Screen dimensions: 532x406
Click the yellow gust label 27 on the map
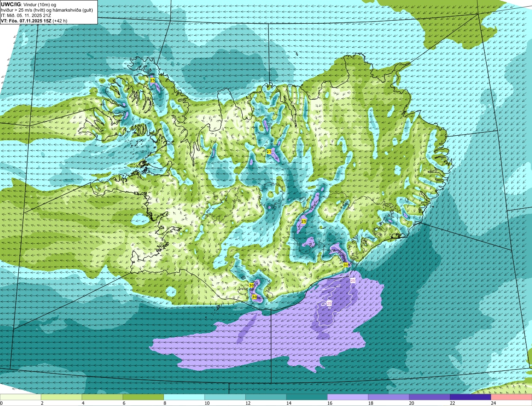[x=269, y=152]
